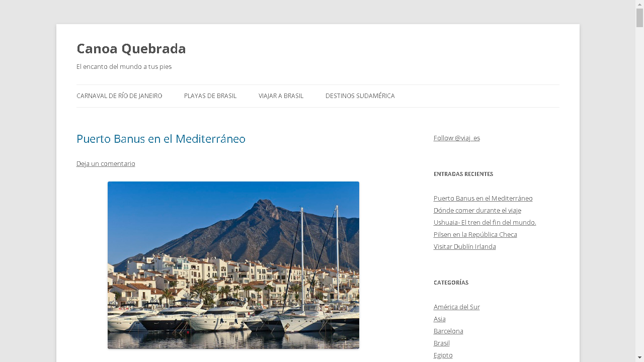Open Carnaval de Río de Janeiro menu
Image resolution: width=644 pixels, height=362 pixels.
(119, 96)
